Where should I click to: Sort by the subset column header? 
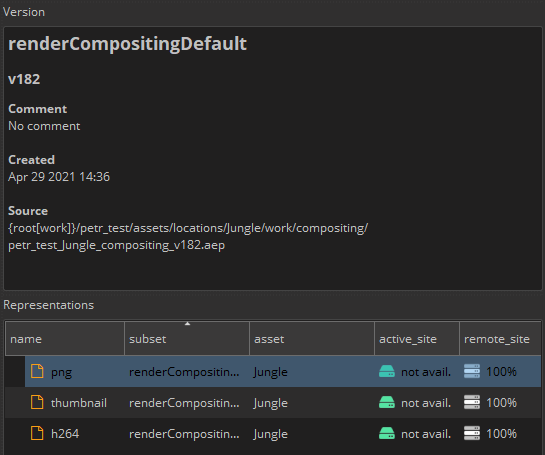187,339
